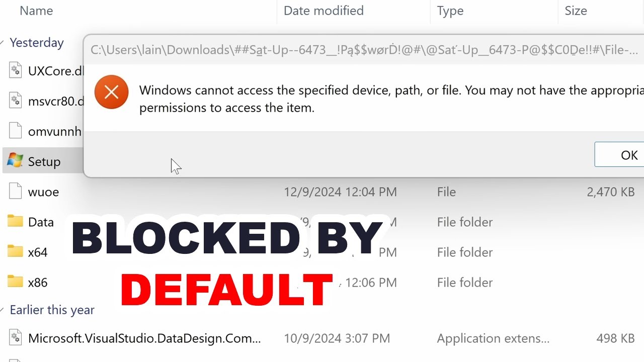Sort by the Name column header
Viewport: 644px width, 362px height.
36,11
